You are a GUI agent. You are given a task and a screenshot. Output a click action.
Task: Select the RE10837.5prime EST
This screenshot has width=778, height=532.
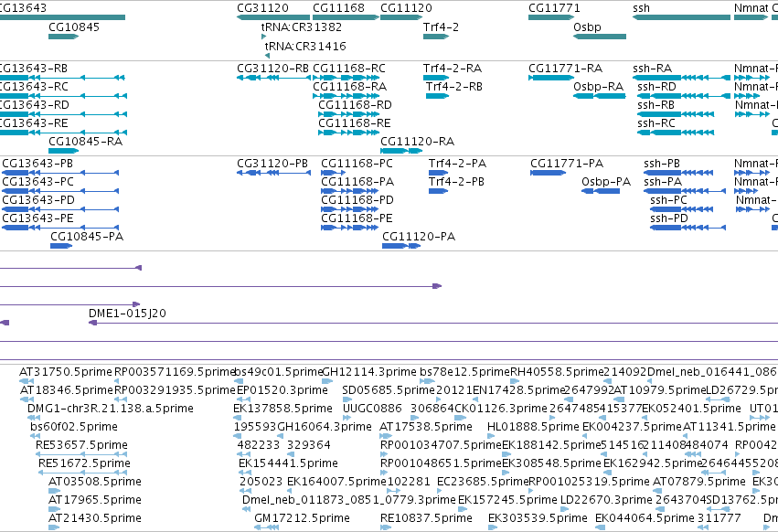coord(386,527)
